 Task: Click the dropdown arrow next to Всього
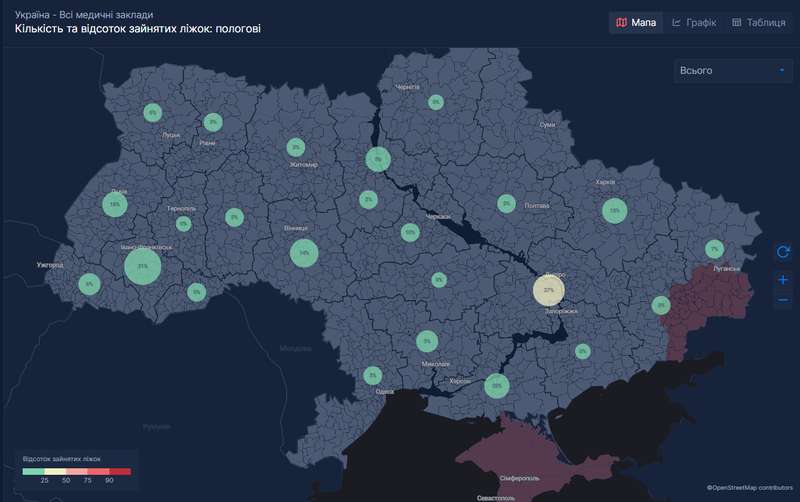780,71
